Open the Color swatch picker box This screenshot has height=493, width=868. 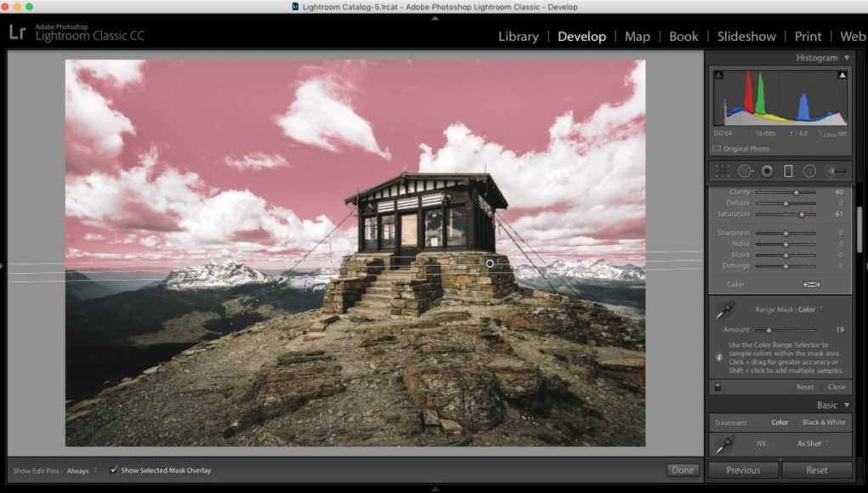[x=812, y=285]
